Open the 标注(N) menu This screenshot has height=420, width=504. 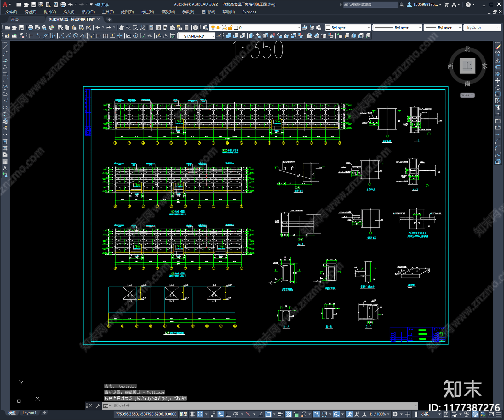pos(147,12)
